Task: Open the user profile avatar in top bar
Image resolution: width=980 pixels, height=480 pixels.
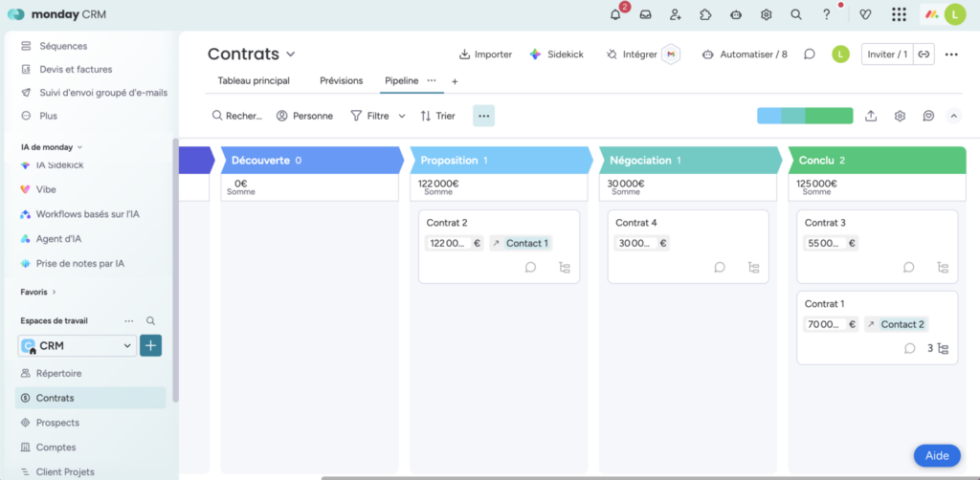Action: tap(955, 14)
